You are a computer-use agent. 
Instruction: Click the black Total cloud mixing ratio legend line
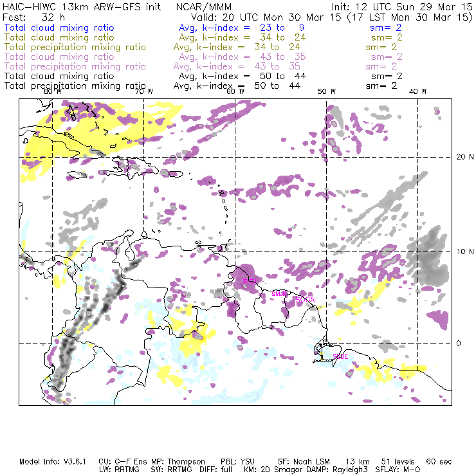[x=59, y=76]
